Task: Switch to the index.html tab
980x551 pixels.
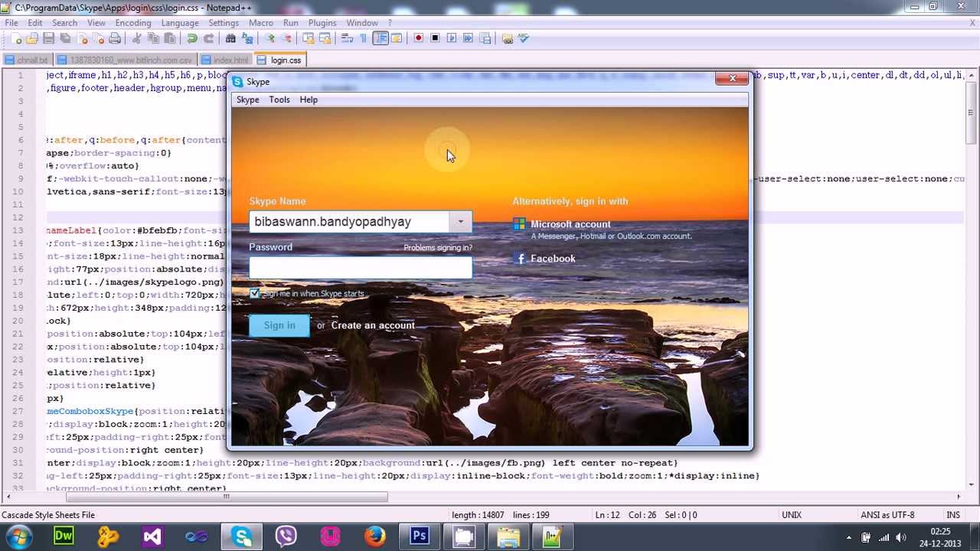Action: click(x=225, y=60)
